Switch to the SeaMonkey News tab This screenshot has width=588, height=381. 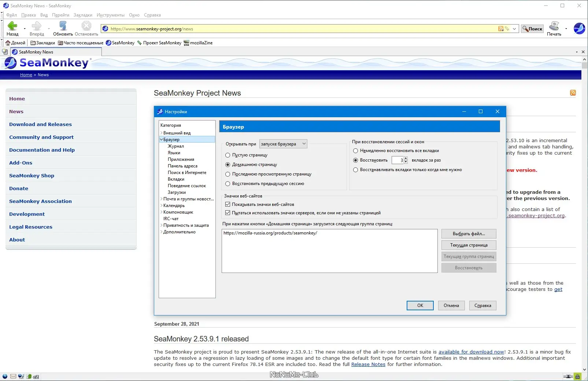[56, 52]
